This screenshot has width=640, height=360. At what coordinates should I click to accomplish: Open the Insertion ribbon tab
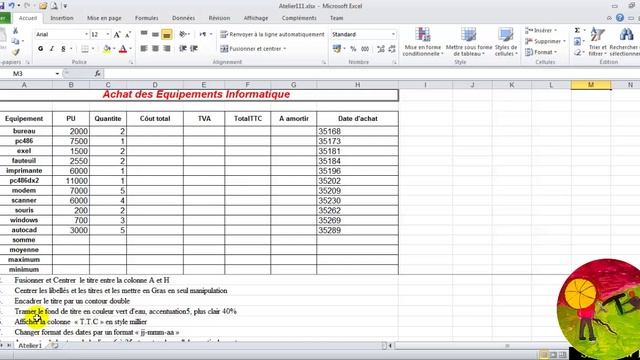coord(62,18)
